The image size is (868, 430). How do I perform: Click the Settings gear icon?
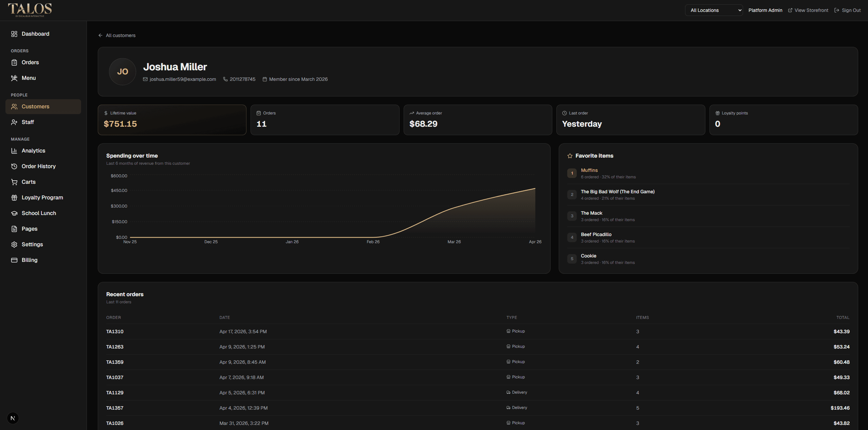[14, 245]
